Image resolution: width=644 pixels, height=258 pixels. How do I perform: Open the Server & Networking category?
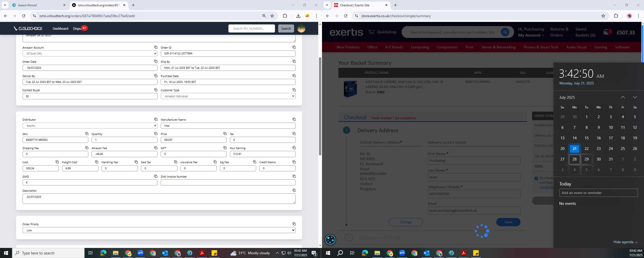498,47
